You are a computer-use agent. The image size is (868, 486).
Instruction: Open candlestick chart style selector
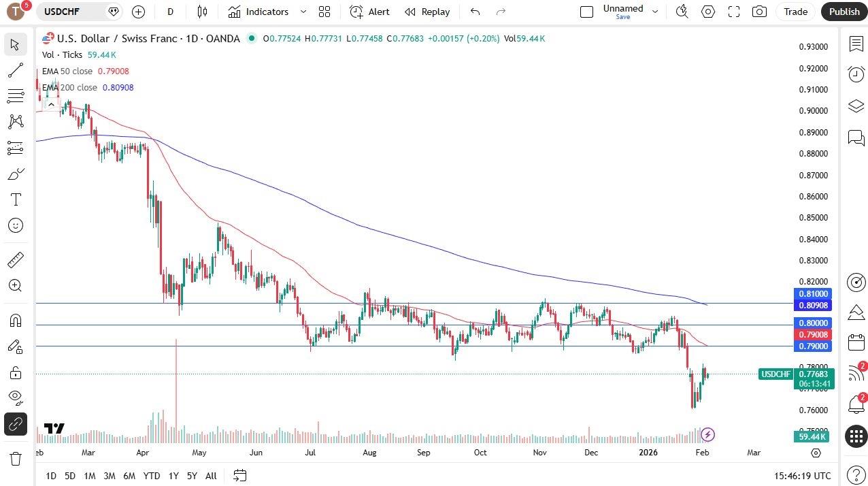click(202, 12)
